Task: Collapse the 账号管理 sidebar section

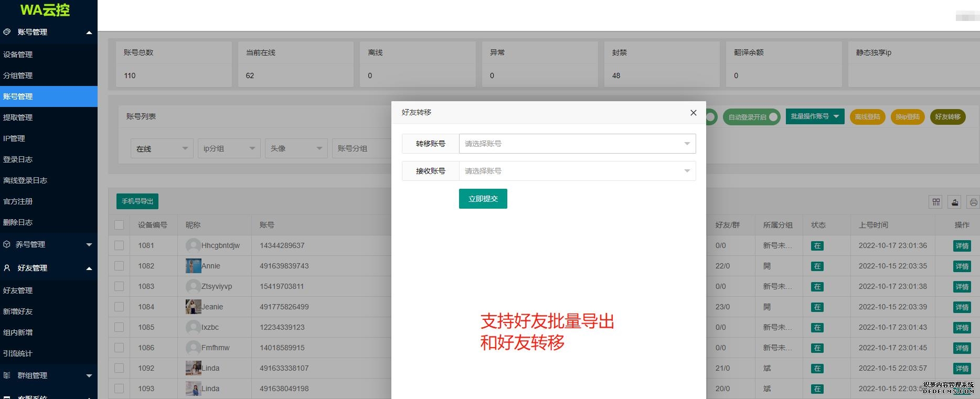Action: tap(89, 33)
